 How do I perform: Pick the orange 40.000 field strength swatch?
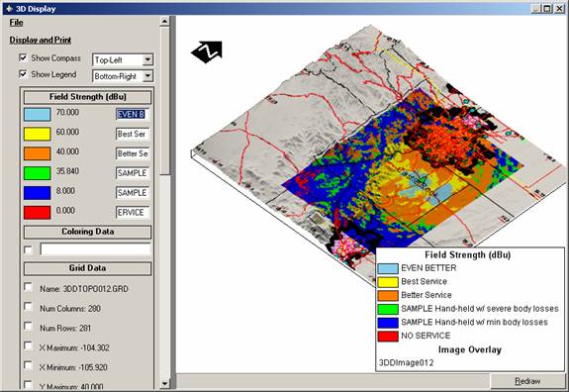(37, 153)
